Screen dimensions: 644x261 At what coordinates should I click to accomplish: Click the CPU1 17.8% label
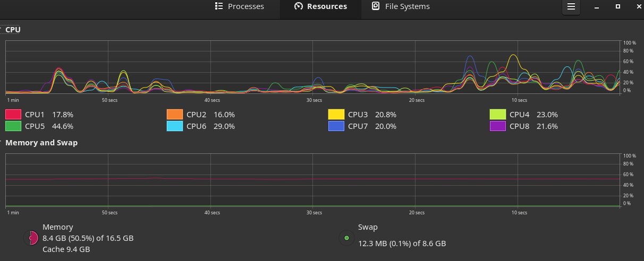(x=49, y=114)
